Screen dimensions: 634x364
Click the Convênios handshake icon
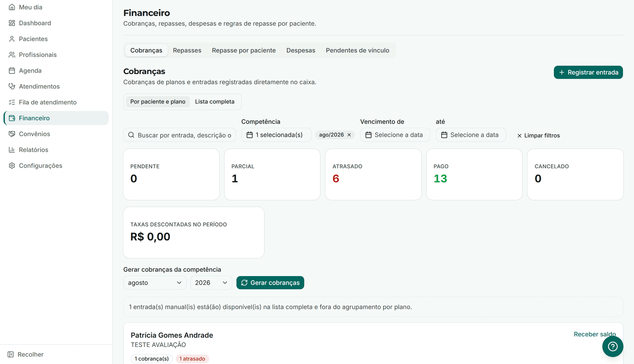click(12, 134)
